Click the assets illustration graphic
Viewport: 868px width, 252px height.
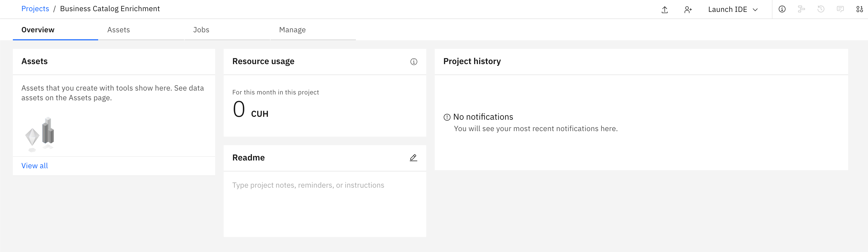click(x=40, y=134)
